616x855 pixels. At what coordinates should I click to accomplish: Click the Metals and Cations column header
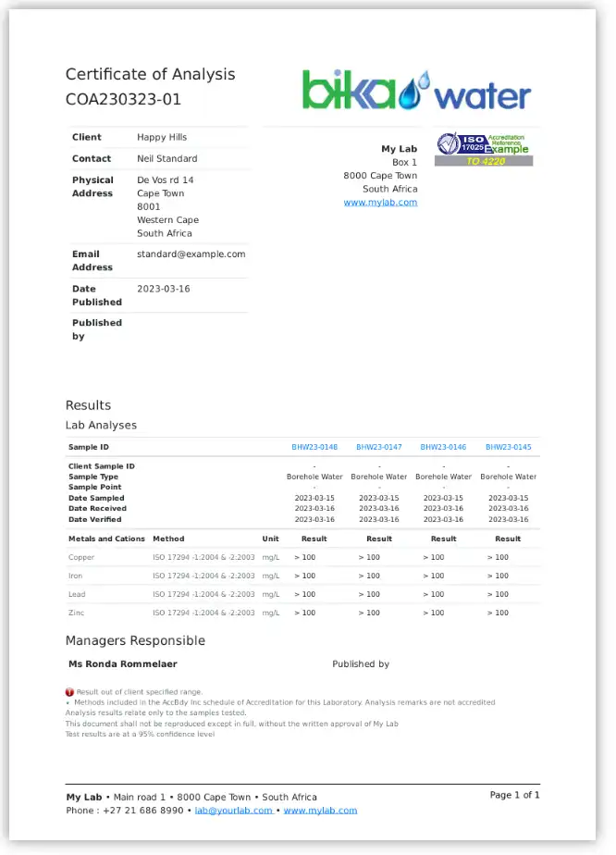[107, 539]
